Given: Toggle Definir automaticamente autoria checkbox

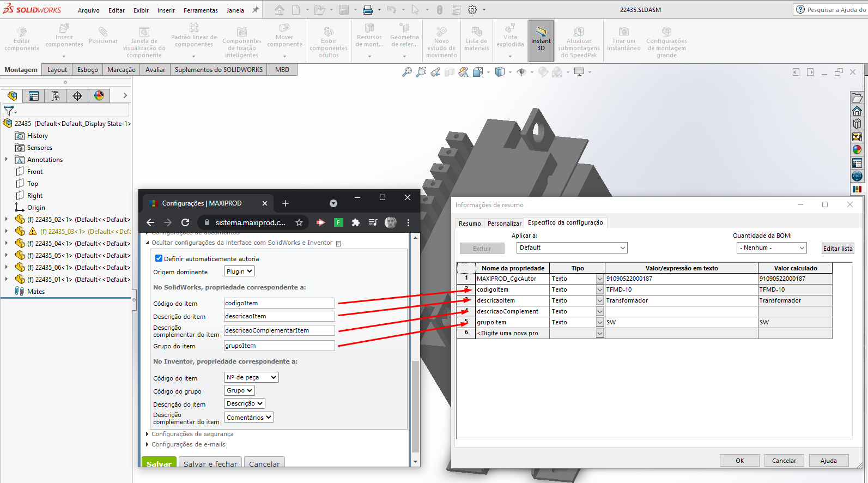Looking at the screenshot, I should [159, 258].
